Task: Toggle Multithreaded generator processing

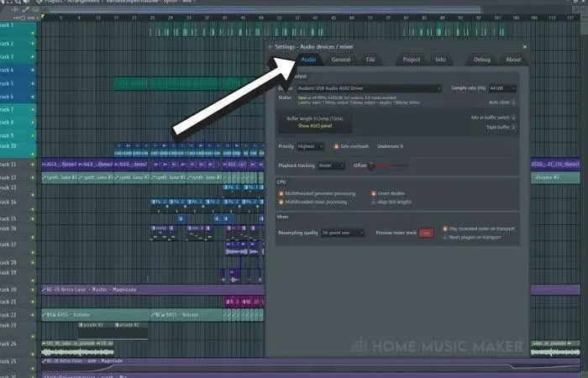Action: (x=281, y=193)
